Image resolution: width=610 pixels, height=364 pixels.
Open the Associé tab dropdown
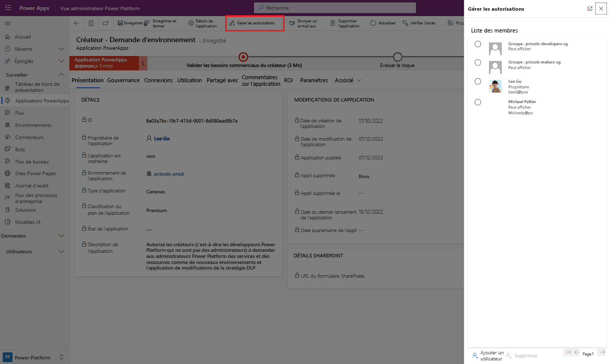[x=348, y=80]
